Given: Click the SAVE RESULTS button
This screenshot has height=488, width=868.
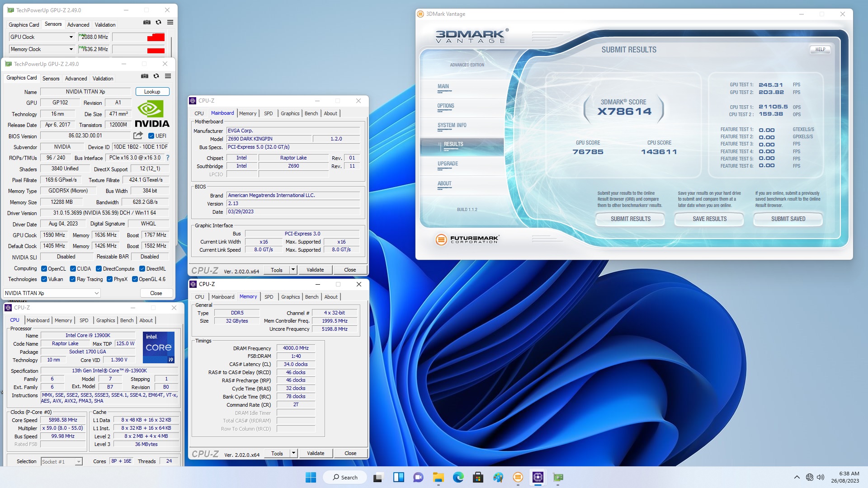Looking at the screenshot, I should 709,219.
